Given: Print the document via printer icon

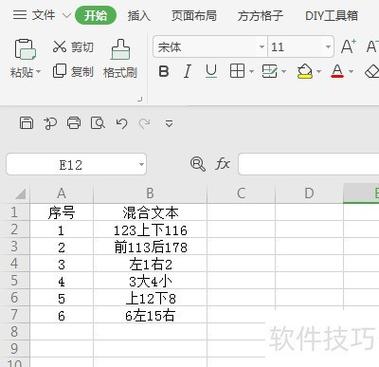Looking at the screenshot, I should tap(74, 123).
